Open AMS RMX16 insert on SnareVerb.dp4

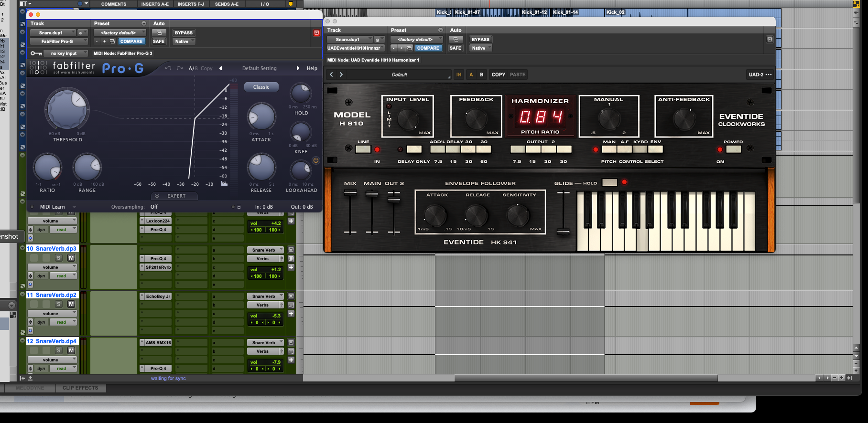point(156,343)
